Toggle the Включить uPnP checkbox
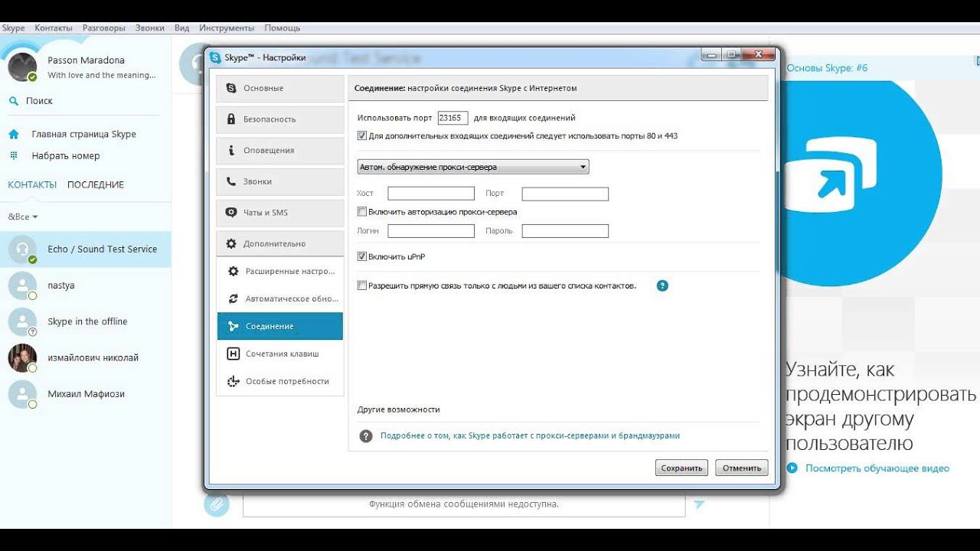Screen dimensions: 980x551 [362, 256]
